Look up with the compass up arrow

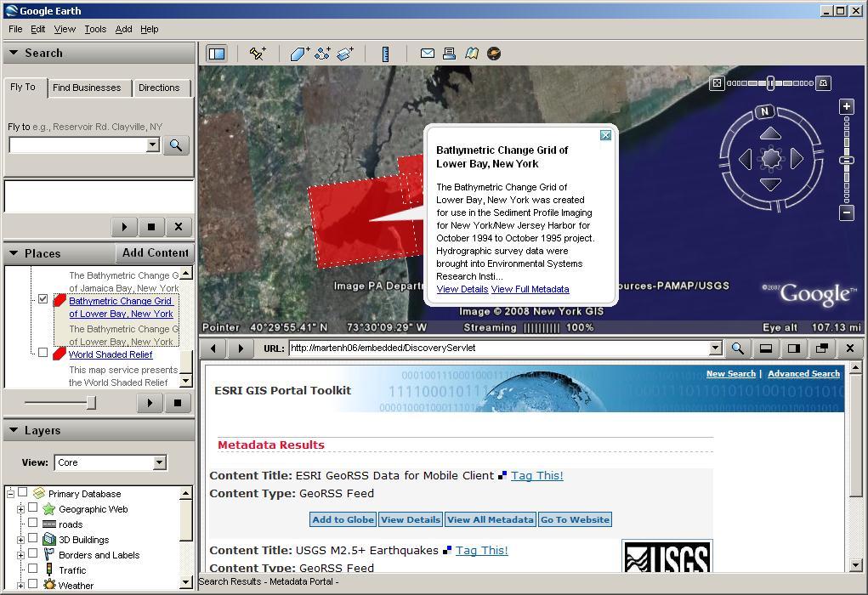click(770, 133)
